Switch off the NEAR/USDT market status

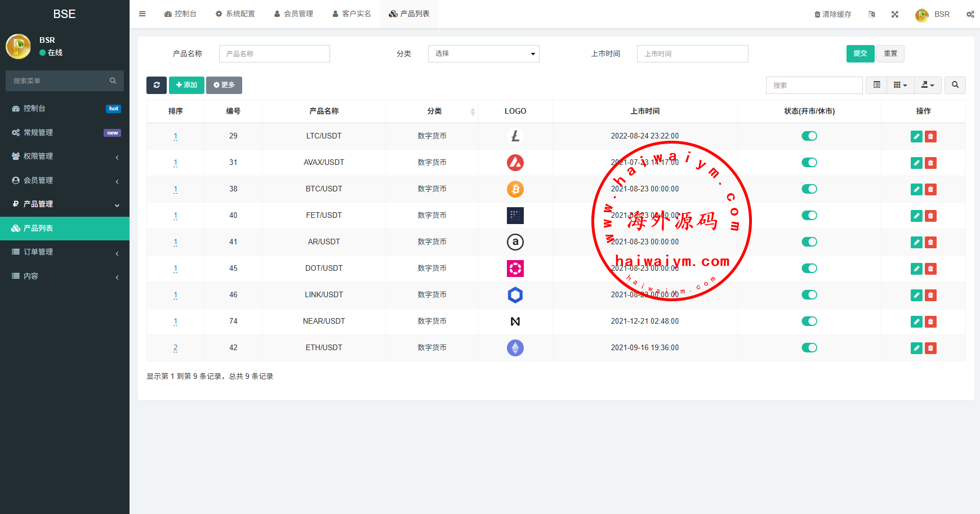tap(809, 321)
